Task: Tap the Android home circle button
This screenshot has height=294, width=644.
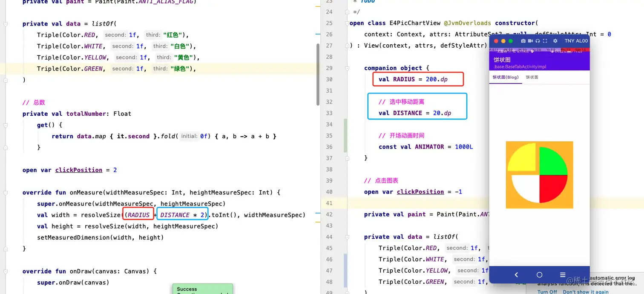Action: tap(539, 275)
